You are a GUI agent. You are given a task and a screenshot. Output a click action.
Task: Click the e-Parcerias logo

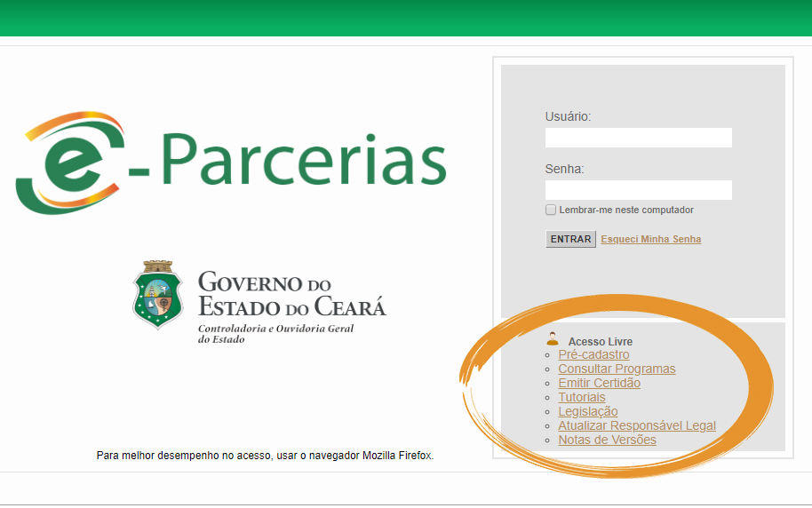tap(231, 163)
